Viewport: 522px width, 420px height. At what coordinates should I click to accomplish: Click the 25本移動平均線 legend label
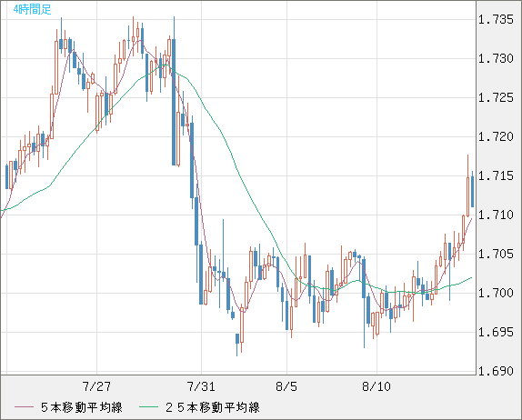213,407
